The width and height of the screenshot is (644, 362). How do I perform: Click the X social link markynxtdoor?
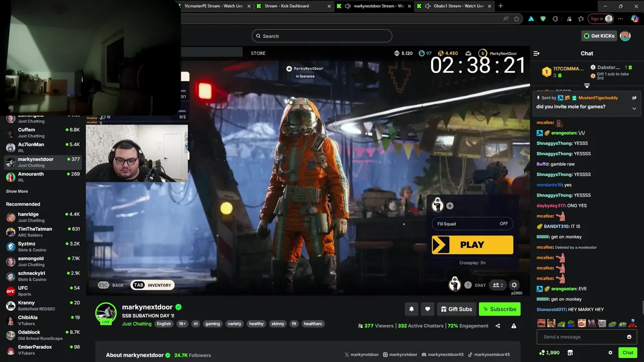tap(361, 354)
